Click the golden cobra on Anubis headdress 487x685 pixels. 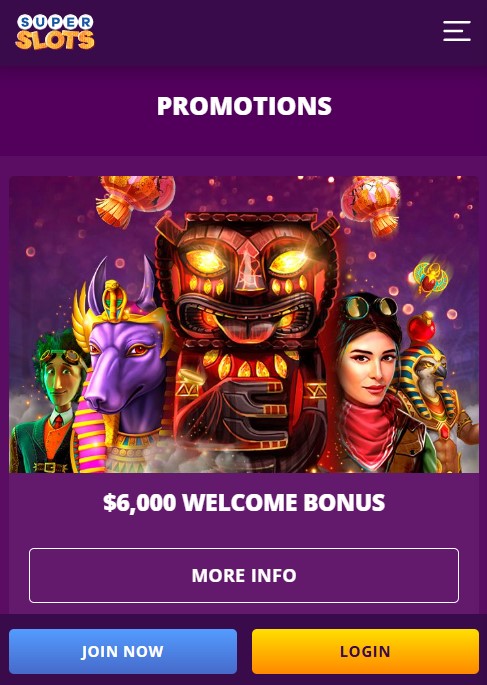(x=115, y=297)
